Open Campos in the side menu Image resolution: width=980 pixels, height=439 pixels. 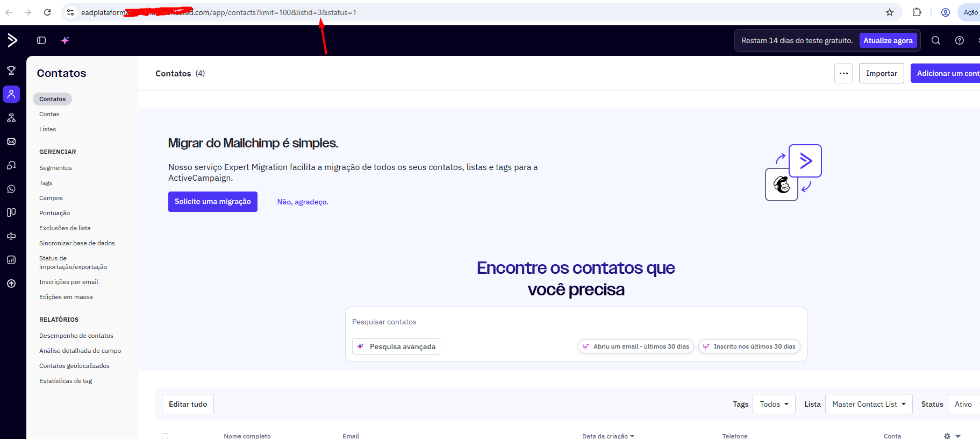pyautogui.click(x=51, y=198)
